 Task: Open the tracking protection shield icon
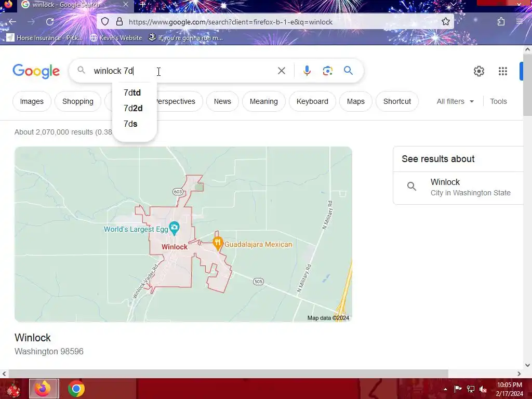click(x=105, y=22)
